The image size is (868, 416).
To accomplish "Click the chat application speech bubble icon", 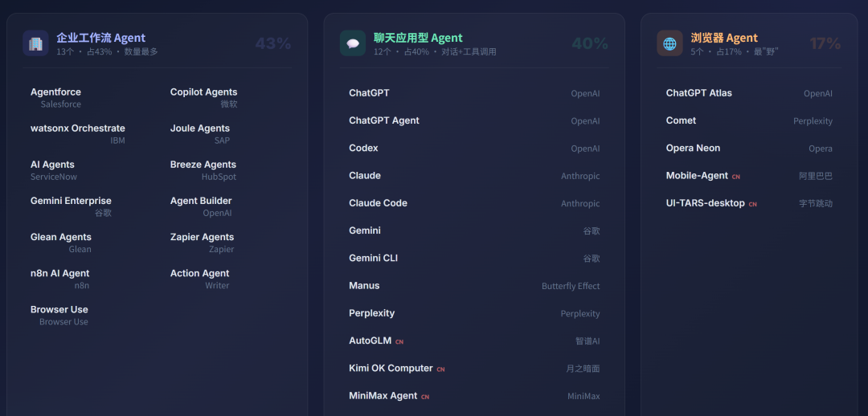I will pyautogui.click(x=353, y=43).
